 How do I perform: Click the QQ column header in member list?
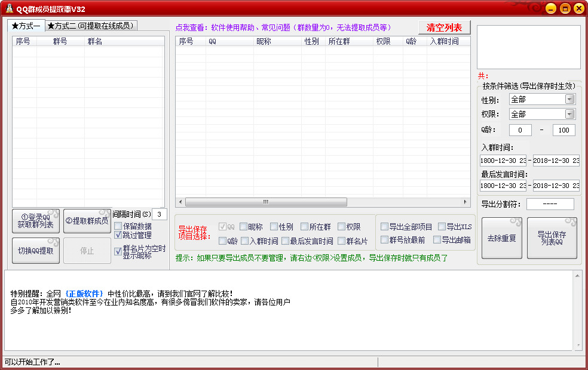tap(229, 41)
